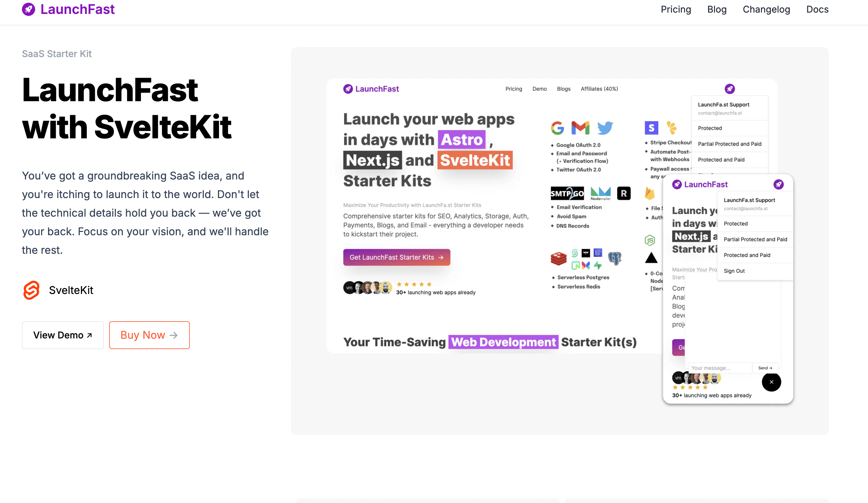Click the black Resend R icon

624,193
